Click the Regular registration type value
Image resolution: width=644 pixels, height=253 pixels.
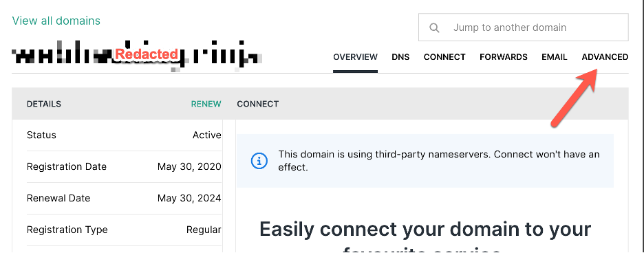pyautogui.click(x=204, y=230)
